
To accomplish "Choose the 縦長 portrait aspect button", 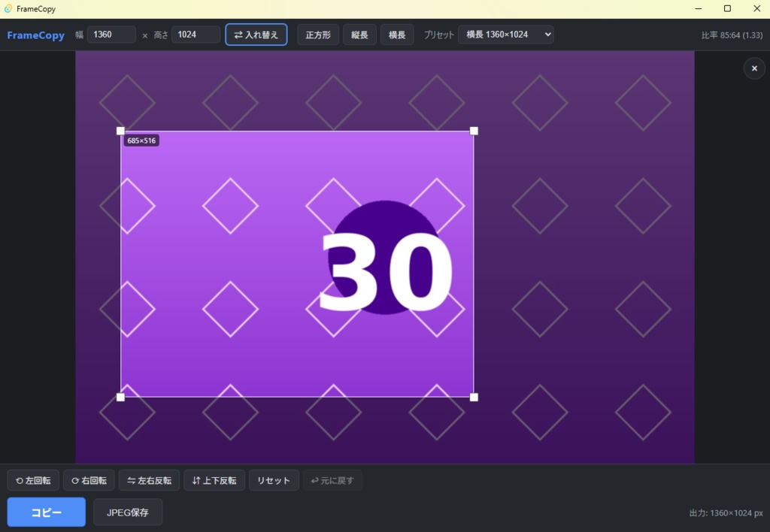I will tap(359, 35).
